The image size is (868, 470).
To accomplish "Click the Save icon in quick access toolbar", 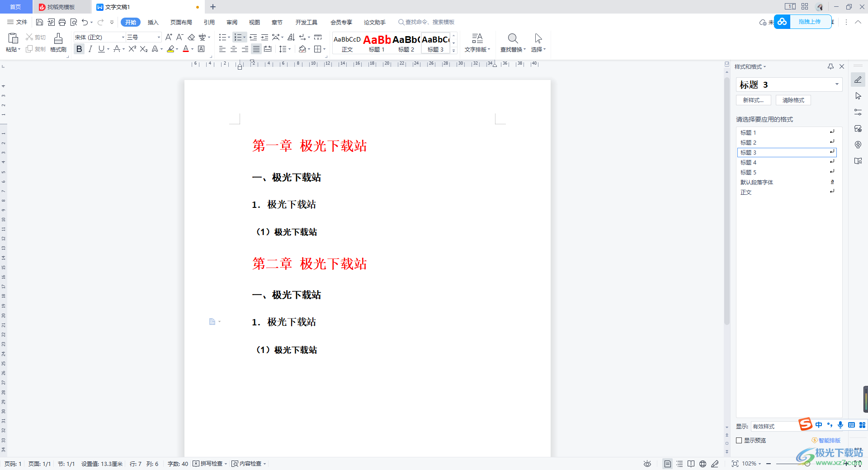I will click(39, 22).
